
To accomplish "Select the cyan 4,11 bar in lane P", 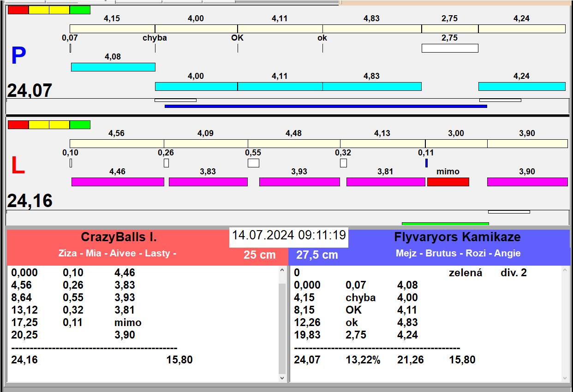I will [280, 86].
